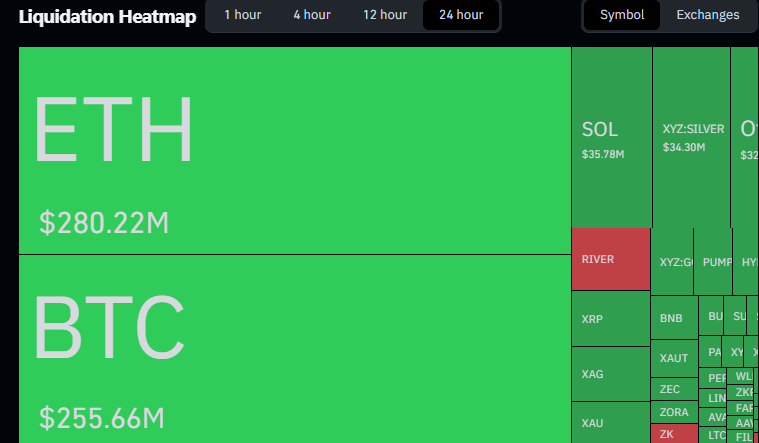Click the PUMP heatmap tile

pos(714,262)
